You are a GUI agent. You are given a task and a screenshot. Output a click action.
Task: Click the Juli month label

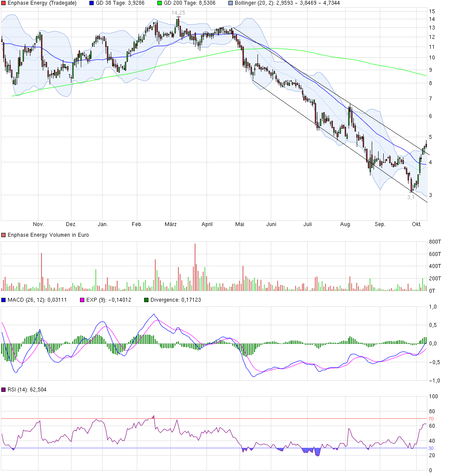[x=308, y=224]
